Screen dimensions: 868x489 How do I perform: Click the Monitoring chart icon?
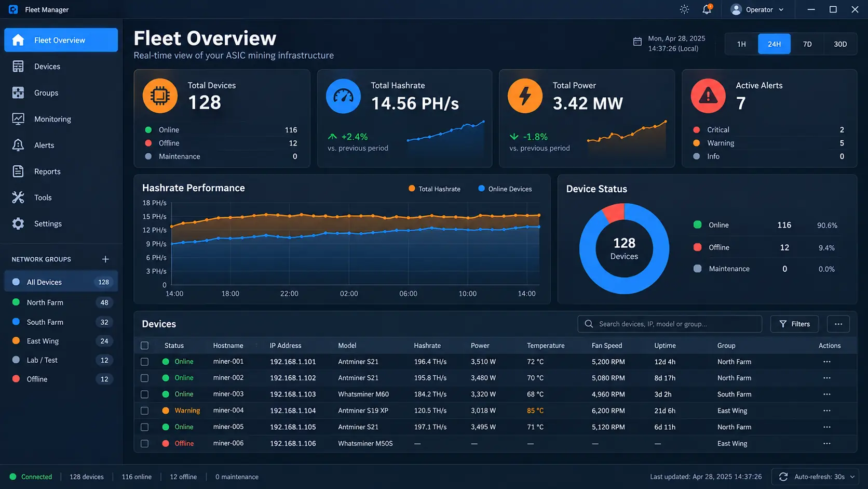point(18,119)
